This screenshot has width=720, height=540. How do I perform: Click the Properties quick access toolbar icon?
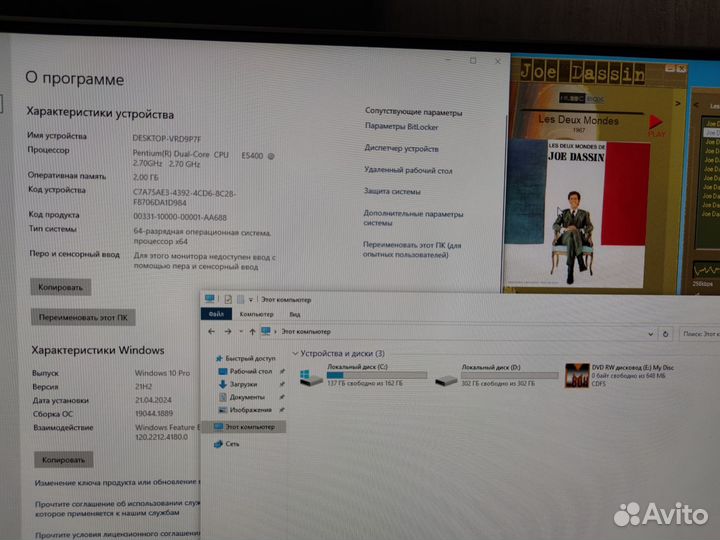pyautogui.click(x=228, y=299)
